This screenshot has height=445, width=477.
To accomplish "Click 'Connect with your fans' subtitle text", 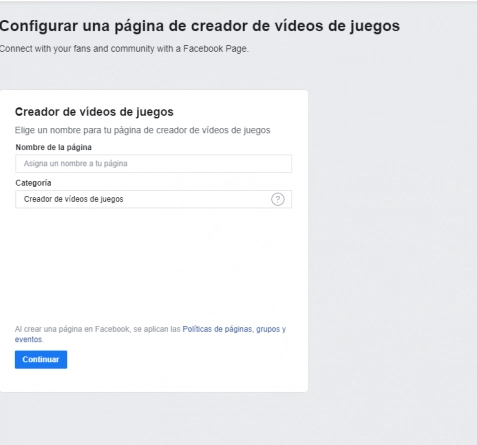I will click(x=124, y=49).
